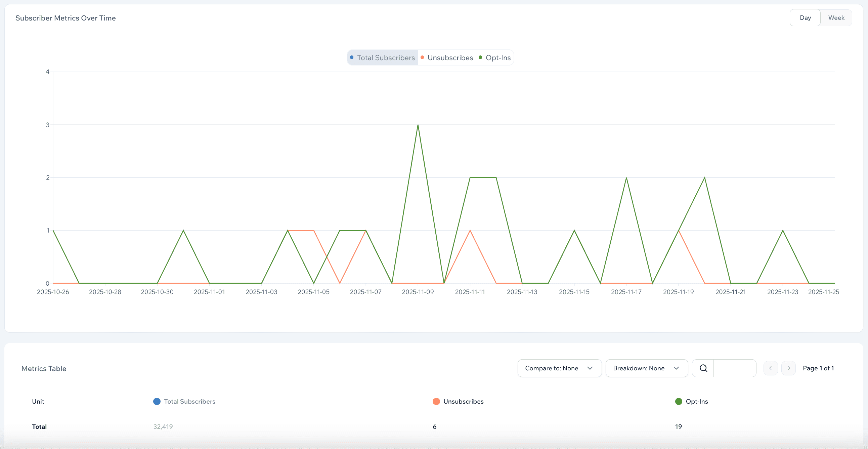Switch to the Day view
Viewport: 868px width, 449px height.
[805, 17]
